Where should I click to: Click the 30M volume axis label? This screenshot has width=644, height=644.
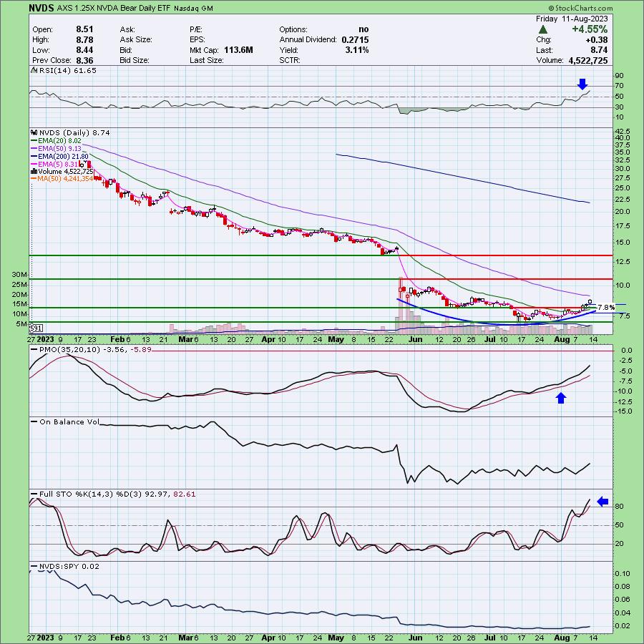click(20, 274)
